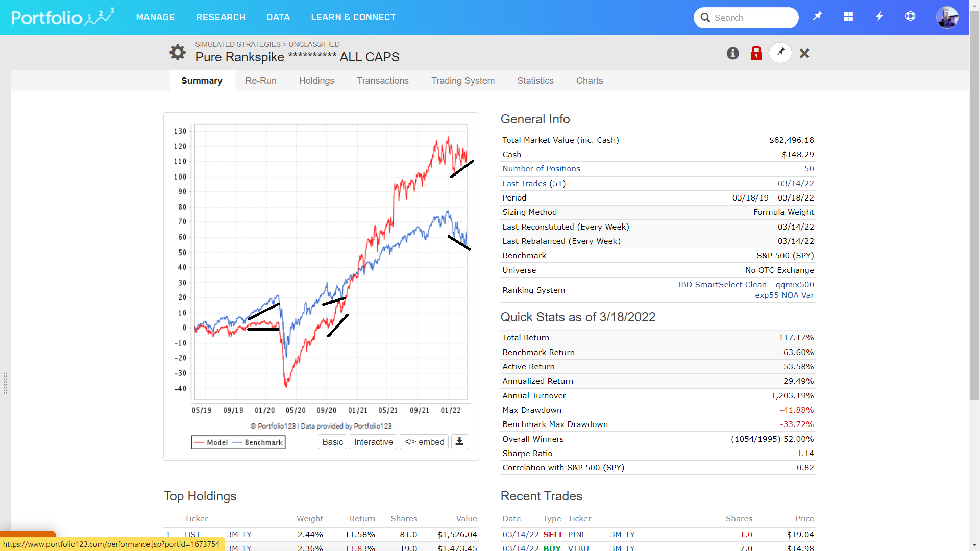Open the dashboard grid icon in header
The height and width of the screenshot is (551, 980).
[848, 17]
